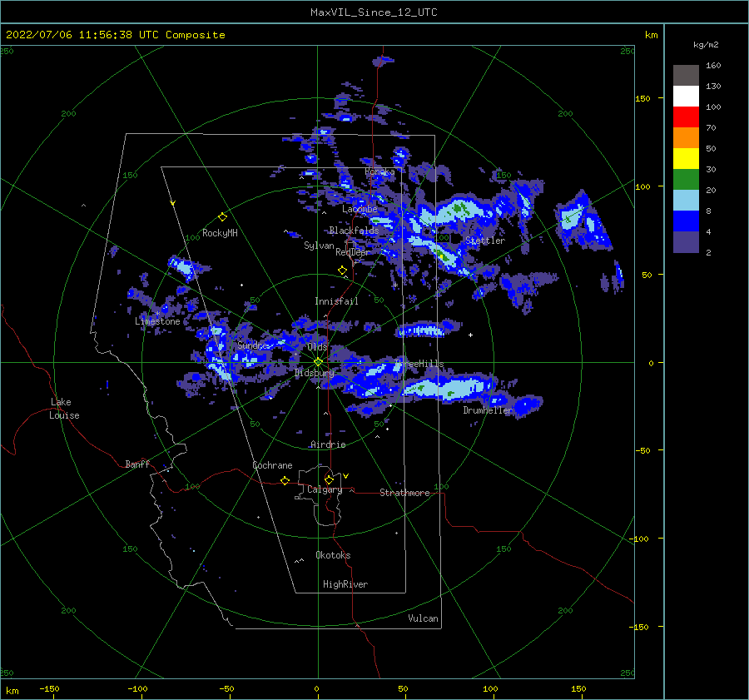This screenshot has height=700, width=749.
Task: Click the Drumheller town label
Action: (x=488, y=410)
